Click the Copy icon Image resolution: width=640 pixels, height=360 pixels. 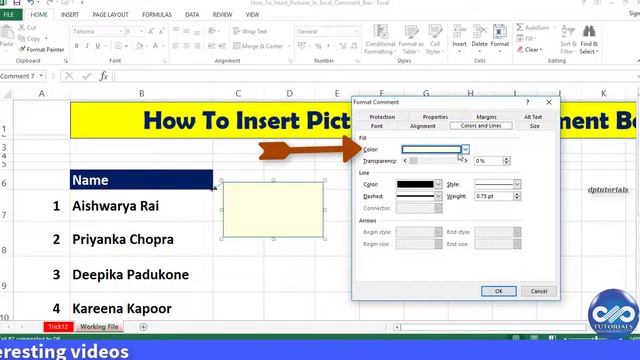22,38
